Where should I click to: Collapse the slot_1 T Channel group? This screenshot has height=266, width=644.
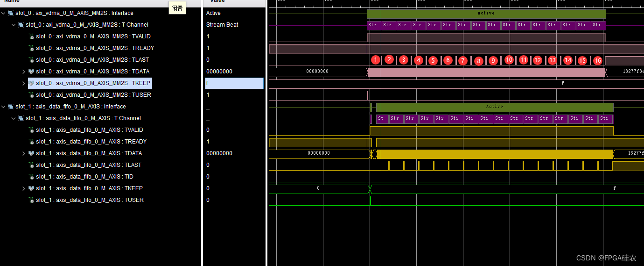[14, 118]
